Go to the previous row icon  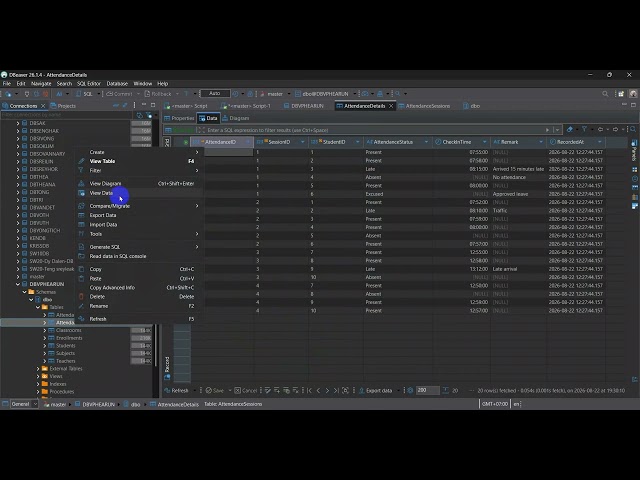(318, 391)
